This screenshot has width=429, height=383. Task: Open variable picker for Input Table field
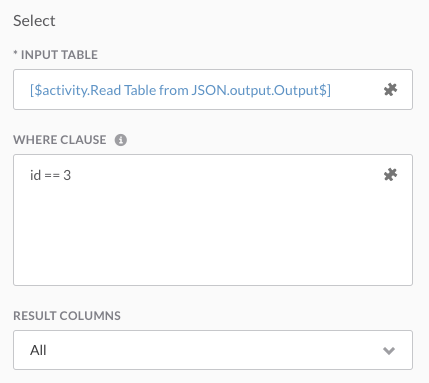pos(390,90)
